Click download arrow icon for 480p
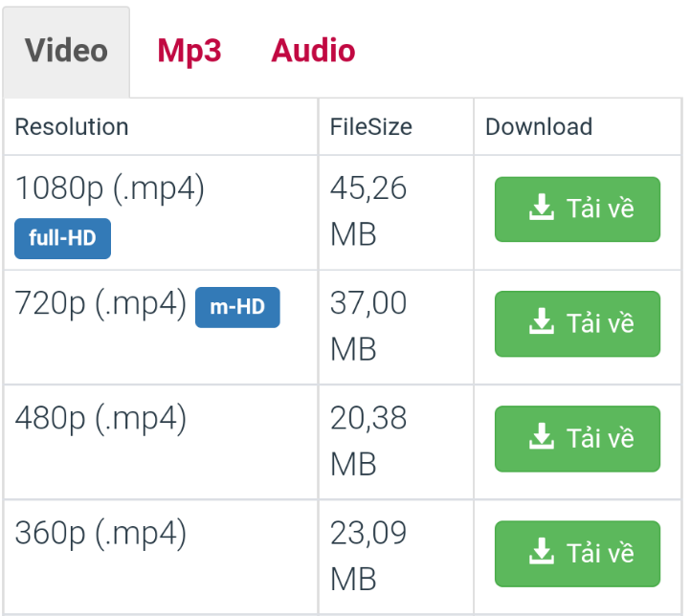 click(x=542, y=437)
